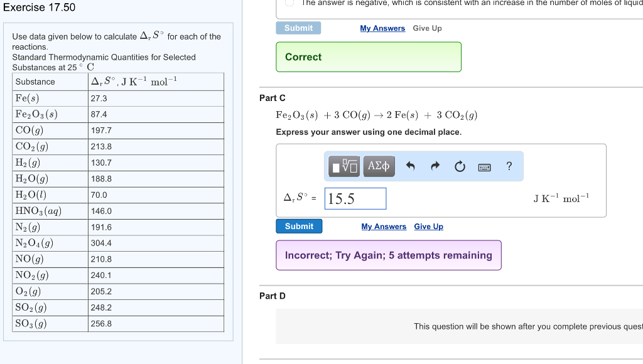This screenshot has height=364, width=643.
Task: Reset the Part C answer with the circular arrow
Action: click(x=459, y=166)
